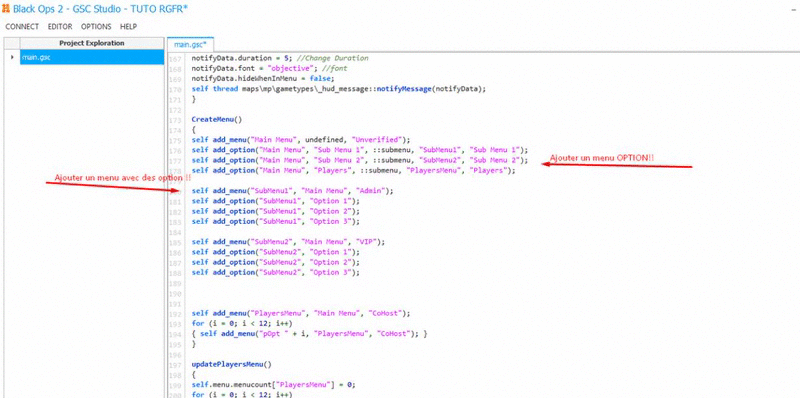Viewport: 800px width, 398px height.
Task: Click the notifyData.font = "objective" line
Action: pos(270,68)
